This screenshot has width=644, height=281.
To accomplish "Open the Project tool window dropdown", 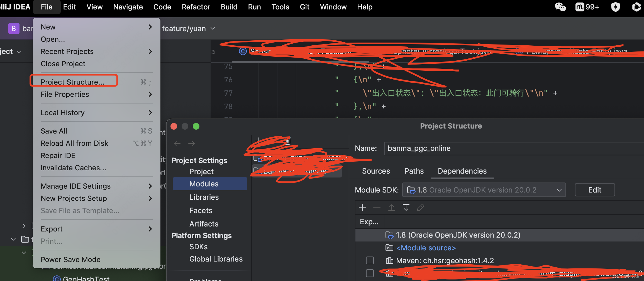I will tap(11, 52).
